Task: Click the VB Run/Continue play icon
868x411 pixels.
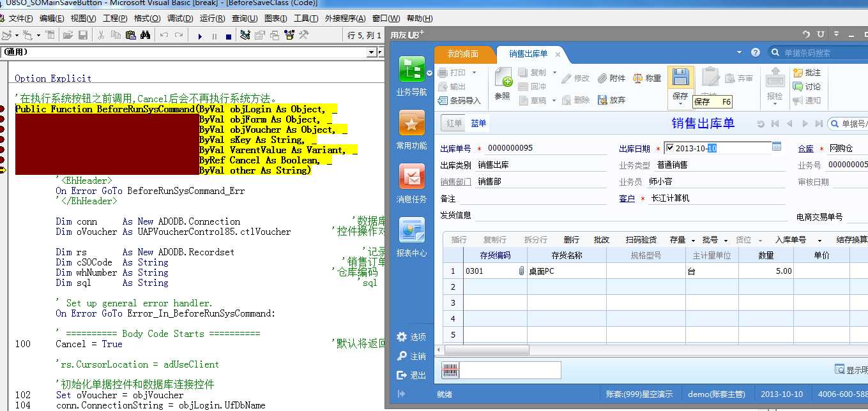Action: 200,36
